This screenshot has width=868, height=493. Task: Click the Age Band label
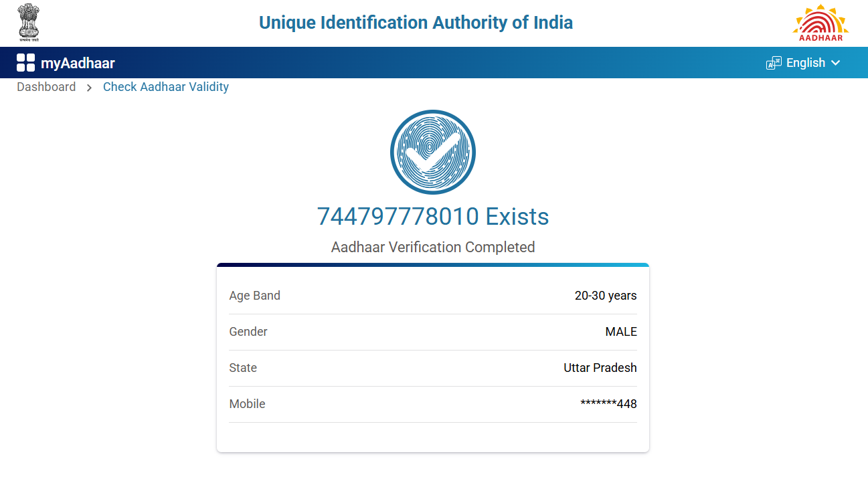pos(255,296)
